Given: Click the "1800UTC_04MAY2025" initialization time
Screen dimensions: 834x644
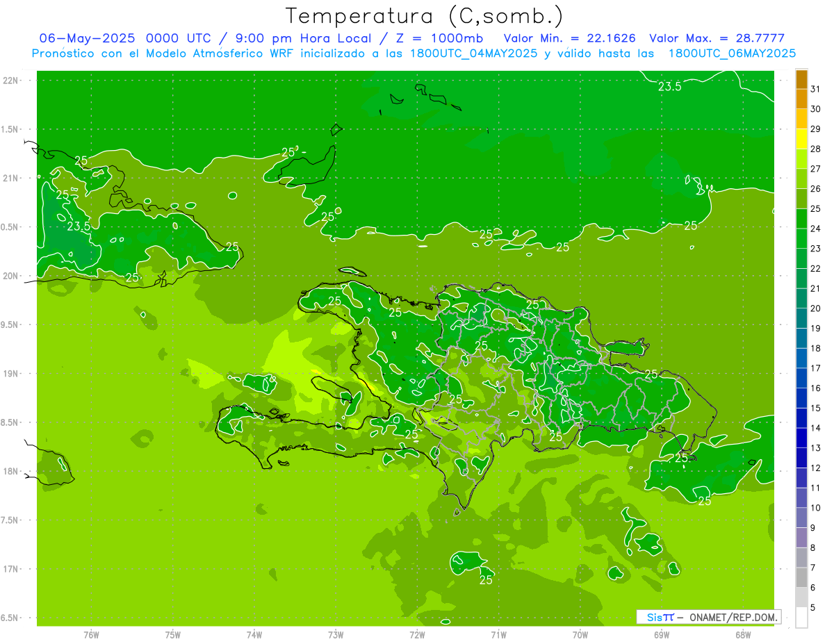Looking at the screenshot, I should pyautogui.click(x=474, y=53).
